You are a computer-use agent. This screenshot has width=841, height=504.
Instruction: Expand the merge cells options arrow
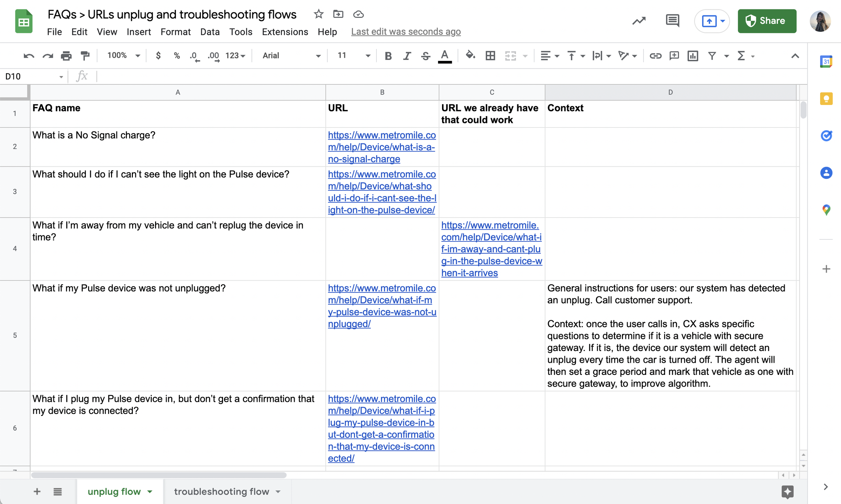(525, 56)
